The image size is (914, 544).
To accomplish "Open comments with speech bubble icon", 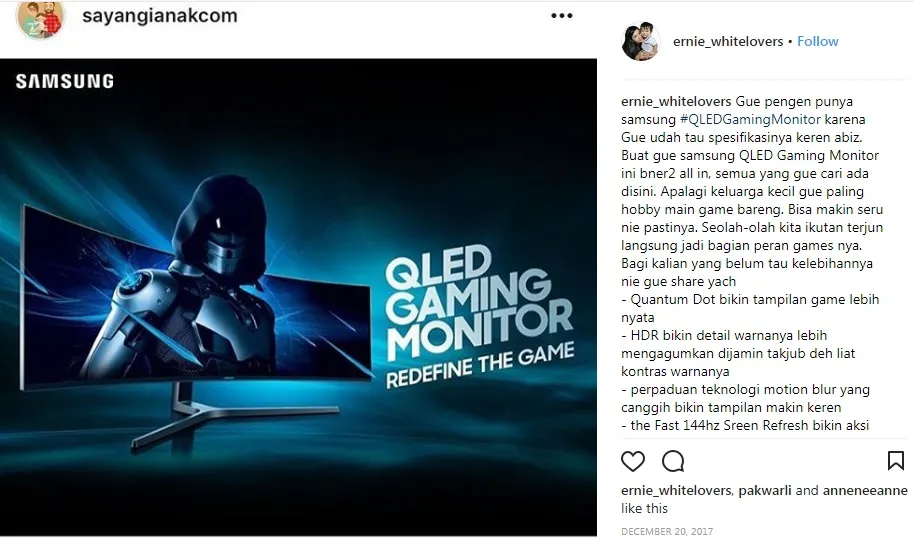I will coord(673,461).
